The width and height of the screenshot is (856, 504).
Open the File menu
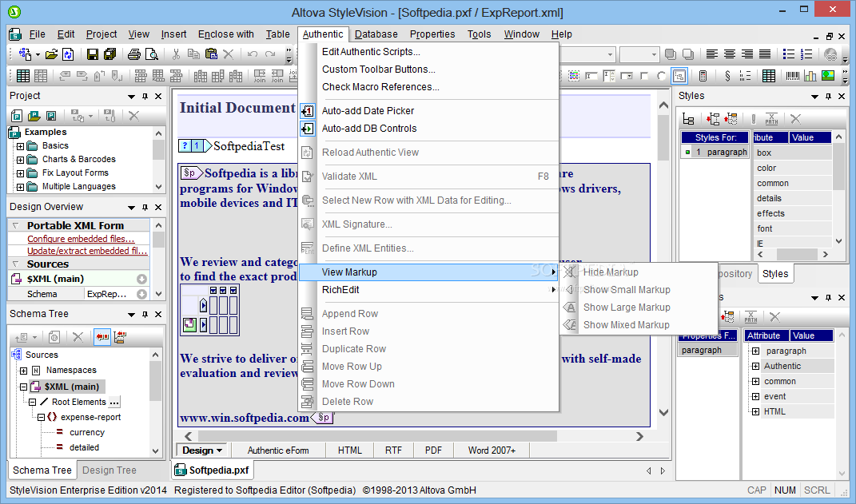(x=37, y=34)
